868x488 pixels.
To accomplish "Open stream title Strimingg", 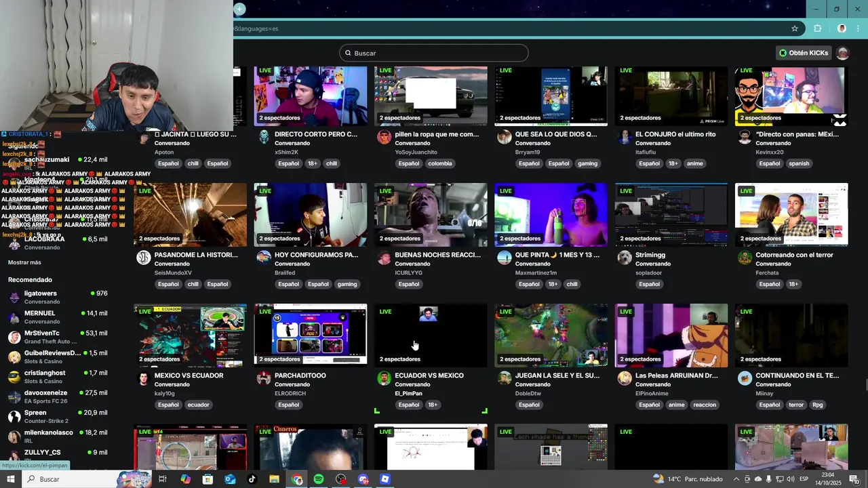I will click(650, 255).
